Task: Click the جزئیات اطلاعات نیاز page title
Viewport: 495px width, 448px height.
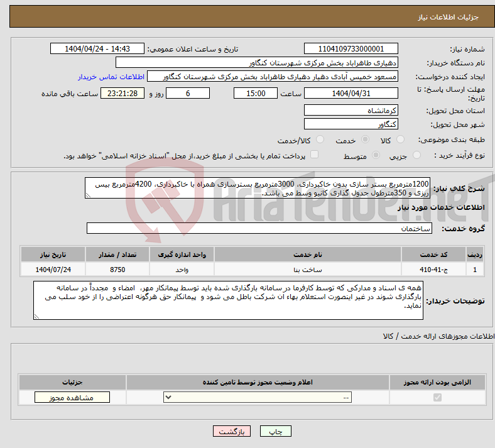Action: coord(448,17)
